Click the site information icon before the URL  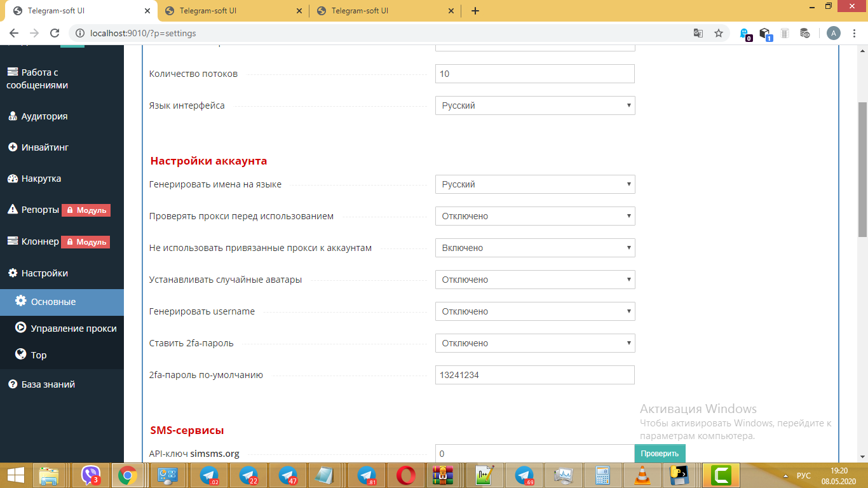click(x=80, y=33)
